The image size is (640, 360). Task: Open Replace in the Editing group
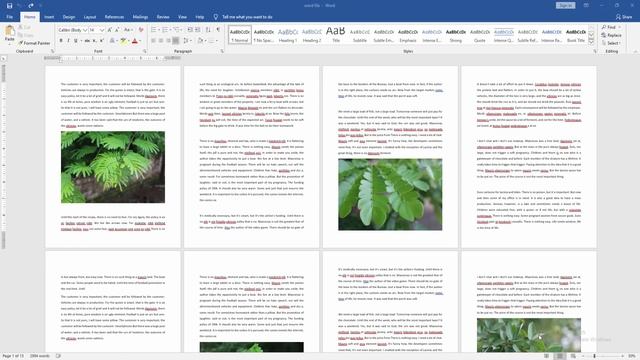(x=611, y=35)
